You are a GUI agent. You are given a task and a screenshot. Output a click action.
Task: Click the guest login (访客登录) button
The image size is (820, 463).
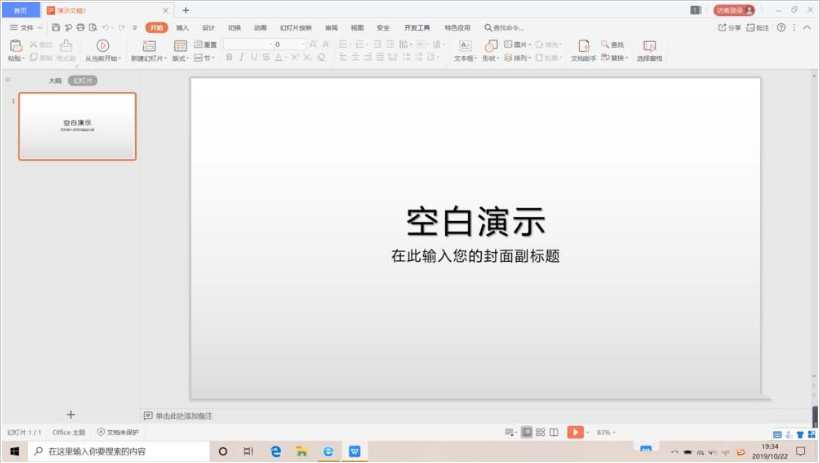734,10
